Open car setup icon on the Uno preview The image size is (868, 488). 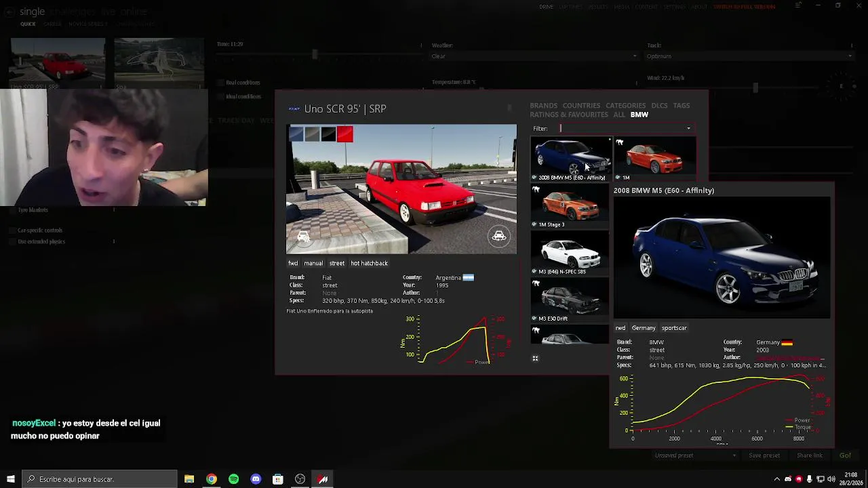pyautogui.click(x=303, y=237)
